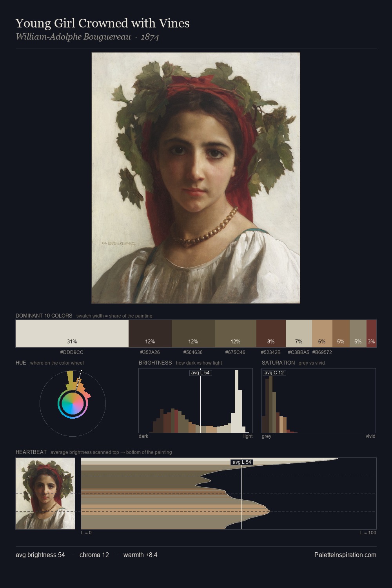Click the 7% beige swatch
The image size is (392, 588).
(x=299, y=334)
